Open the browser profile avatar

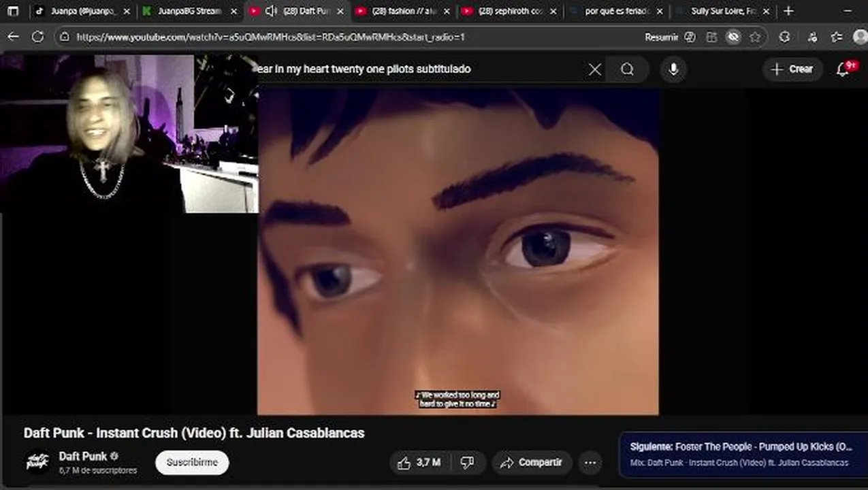861,37
